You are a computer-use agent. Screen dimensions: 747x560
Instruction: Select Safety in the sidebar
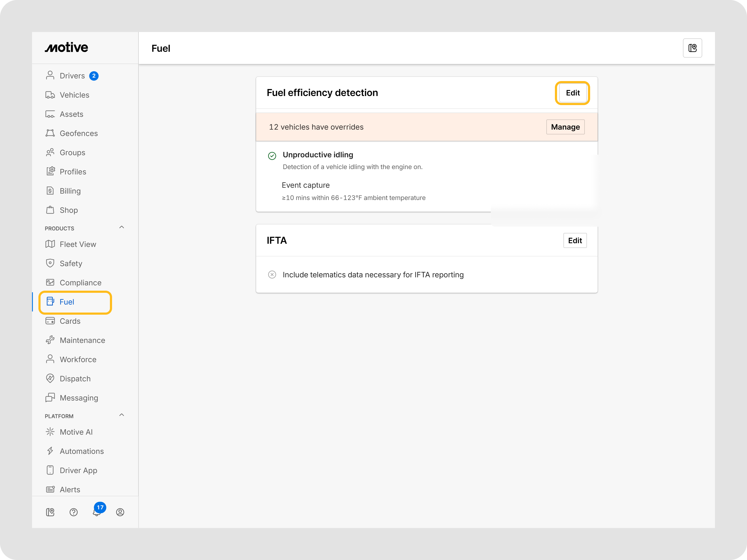pos(71,264)
